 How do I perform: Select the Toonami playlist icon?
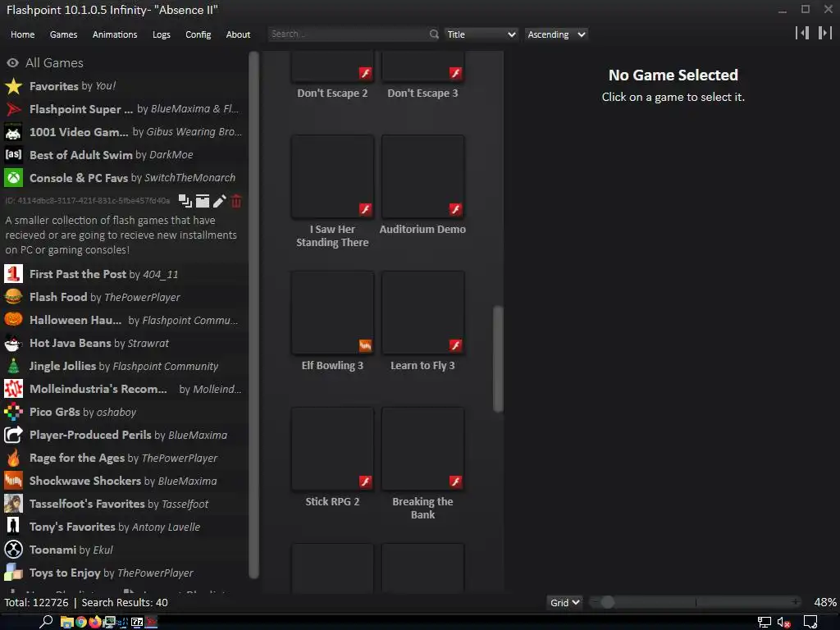pyautogui.click(x=13, y=550)
